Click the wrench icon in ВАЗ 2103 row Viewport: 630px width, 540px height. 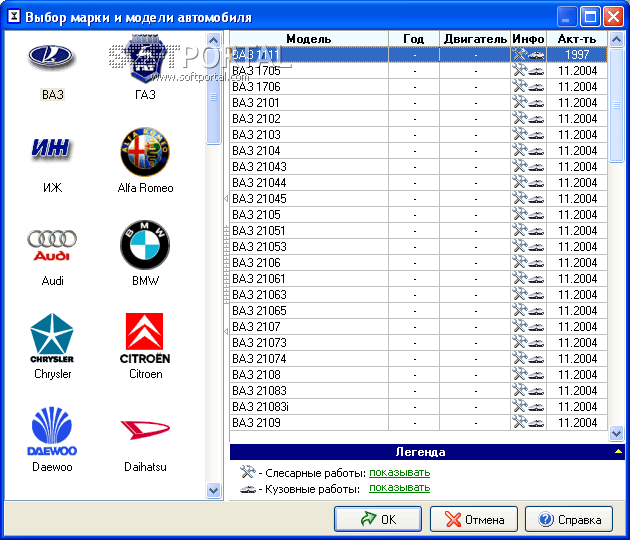tap(520, 135)
